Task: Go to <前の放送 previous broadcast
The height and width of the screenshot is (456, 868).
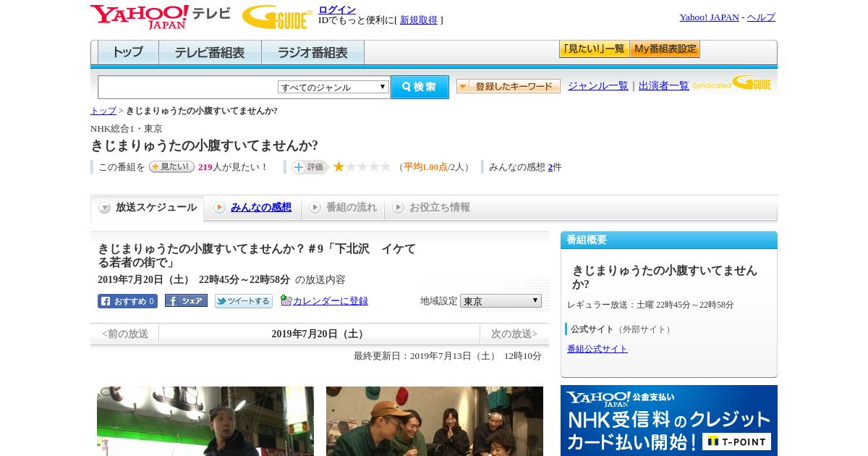Action: point(125,334)
